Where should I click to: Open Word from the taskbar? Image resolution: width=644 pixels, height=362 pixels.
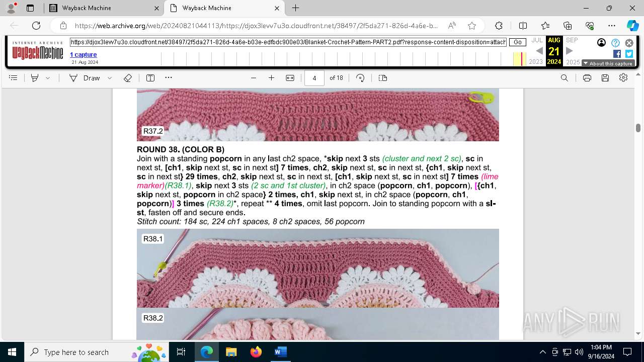pos(280,352)
